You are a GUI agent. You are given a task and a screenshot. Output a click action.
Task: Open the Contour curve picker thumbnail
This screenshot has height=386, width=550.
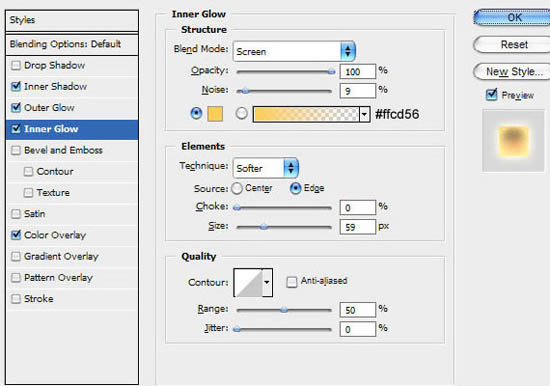(248, 282)
